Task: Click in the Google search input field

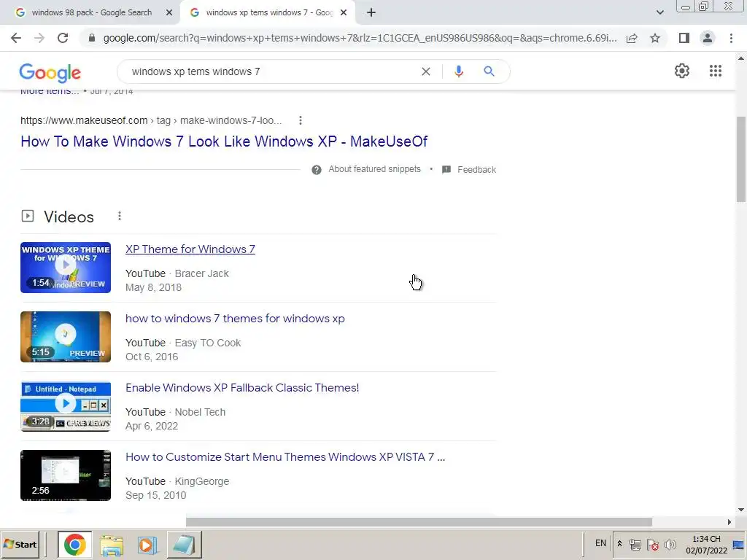Action: click(x=271, y=71)
